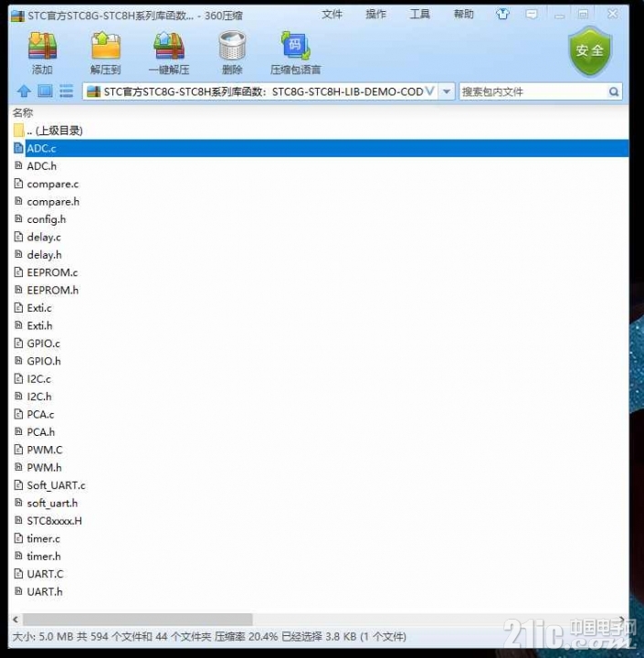
Task: Select the GPIO.c file
Action: pos(319,344)
